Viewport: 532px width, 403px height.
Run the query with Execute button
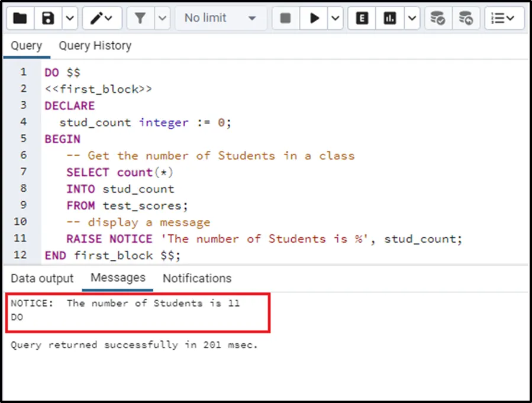(x=314, y=18)
